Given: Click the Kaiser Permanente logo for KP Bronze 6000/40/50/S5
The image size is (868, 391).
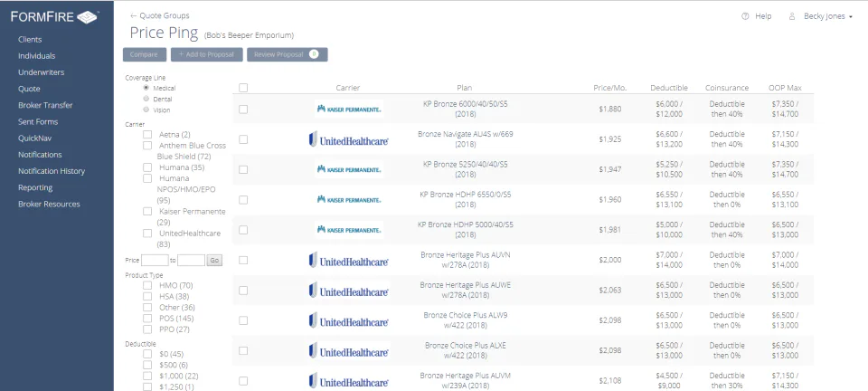Looking at the screenshot, I should [349, 110].
